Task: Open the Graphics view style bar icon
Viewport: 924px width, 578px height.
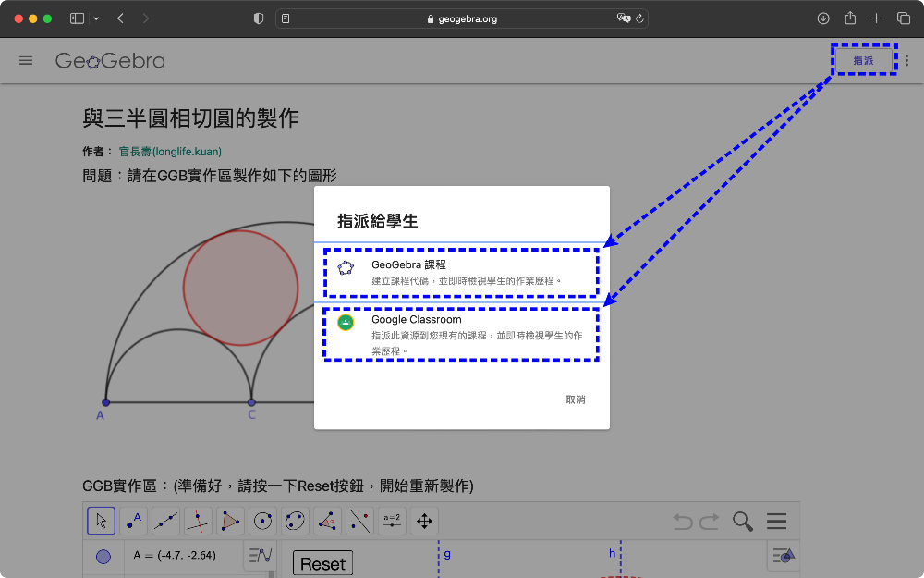Action: 784,555
